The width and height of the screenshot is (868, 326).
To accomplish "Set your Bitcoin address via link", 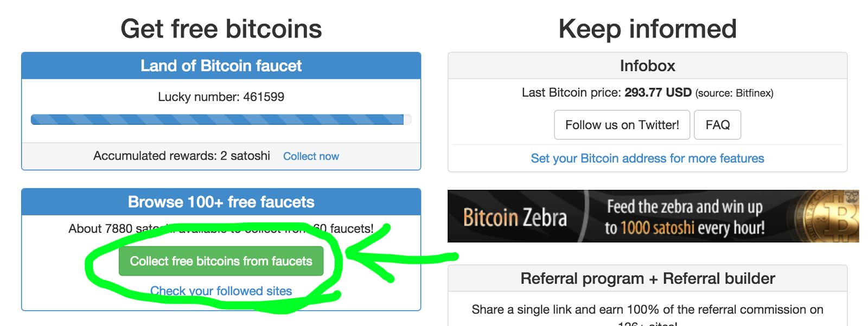I will click(647, 158).
